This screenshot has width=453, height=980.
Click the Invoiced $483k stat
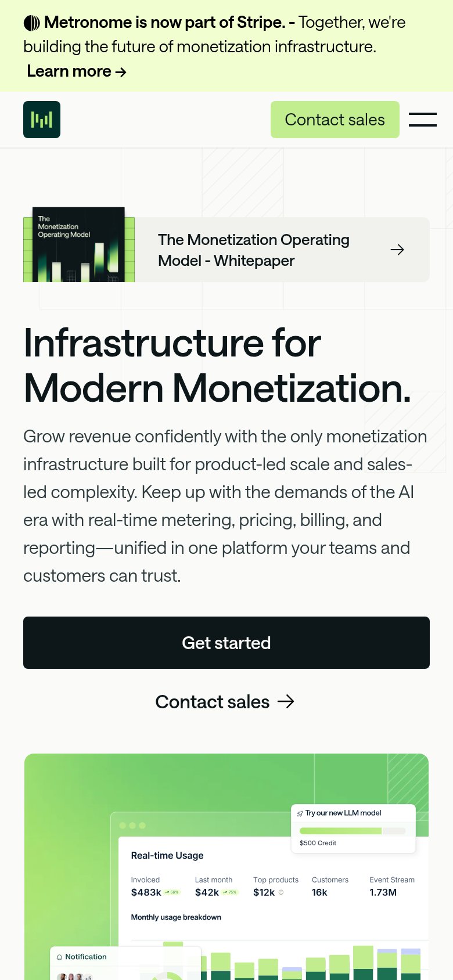155,887
